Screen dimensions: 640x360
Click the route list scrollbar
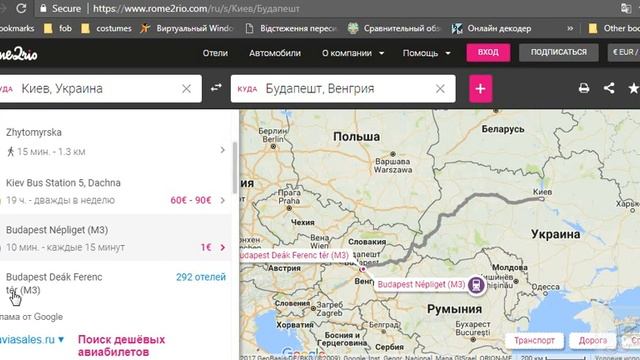tap(235, 167)
